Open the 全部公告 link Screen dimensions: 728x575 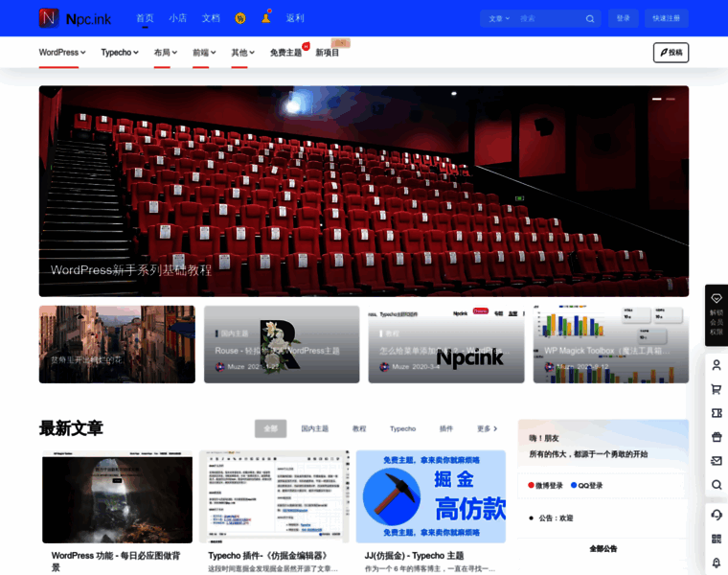point(603,549)
